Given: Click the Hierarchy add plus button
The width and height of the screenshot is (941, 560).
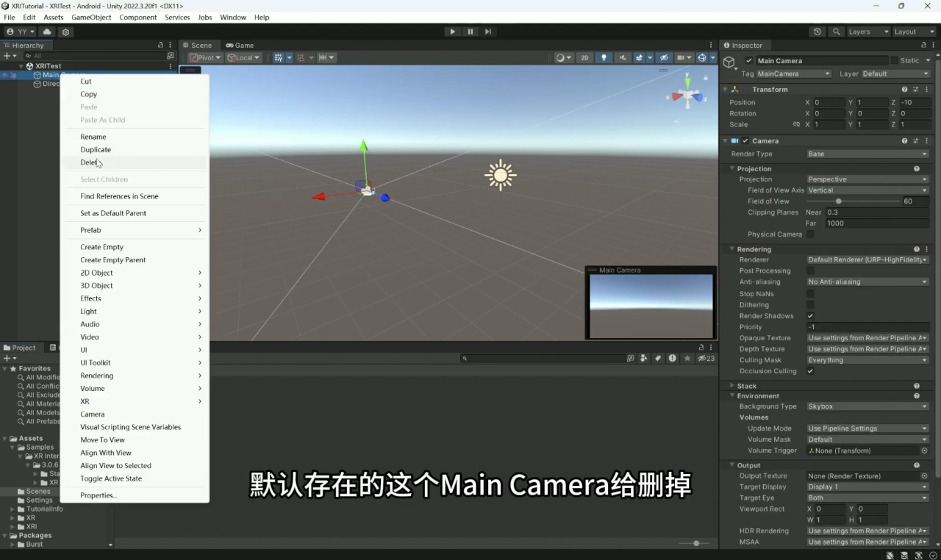Looking at the screenshot, I should [9, 56].
